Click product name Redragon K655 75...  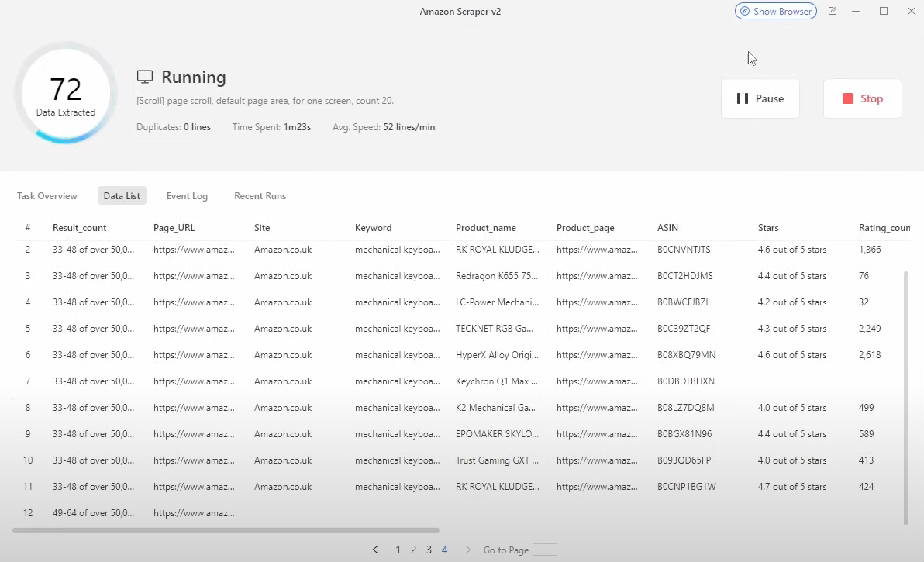(x=497, y=276)
